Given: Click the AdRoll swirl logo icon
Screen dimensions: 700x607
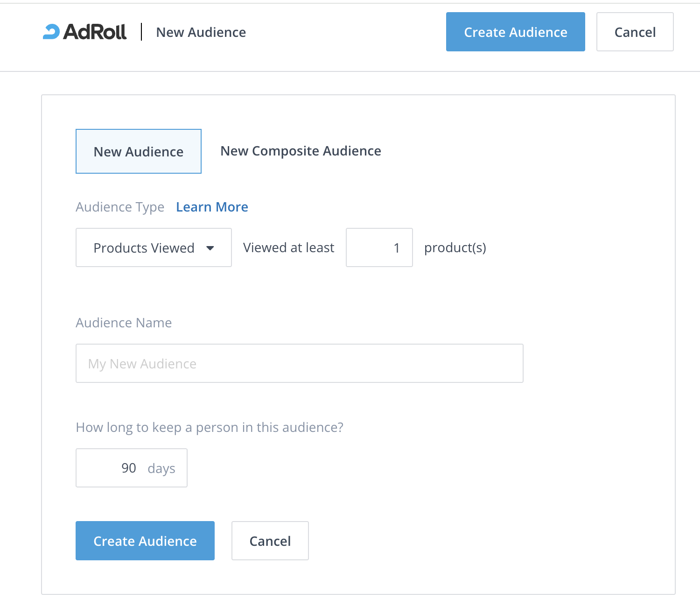Looking at the screenshot, I should [x=51, y=32].
